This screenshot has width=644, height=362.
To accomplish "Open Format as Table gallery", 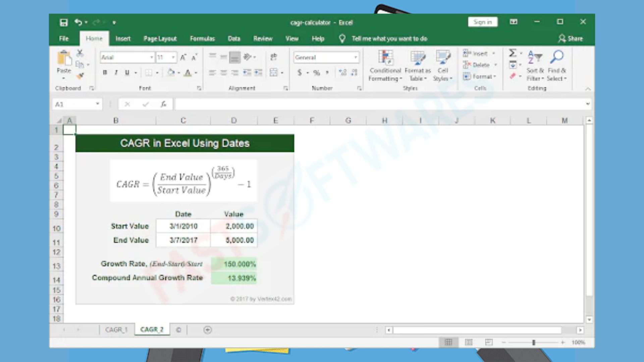I will pos(418,66).
